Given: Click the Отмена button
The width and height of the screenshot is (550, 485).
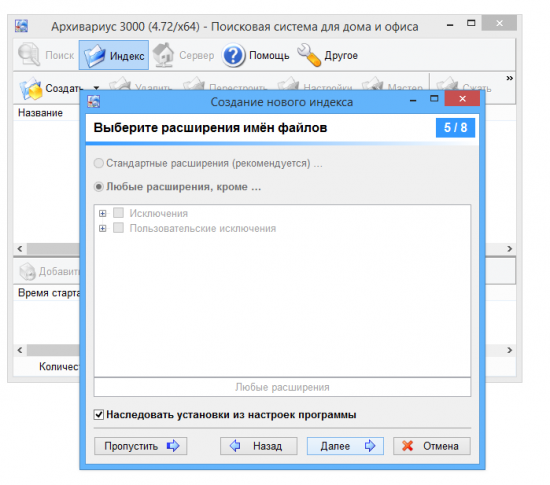Looking at the screenshot, I should click(x=432, y=446).
